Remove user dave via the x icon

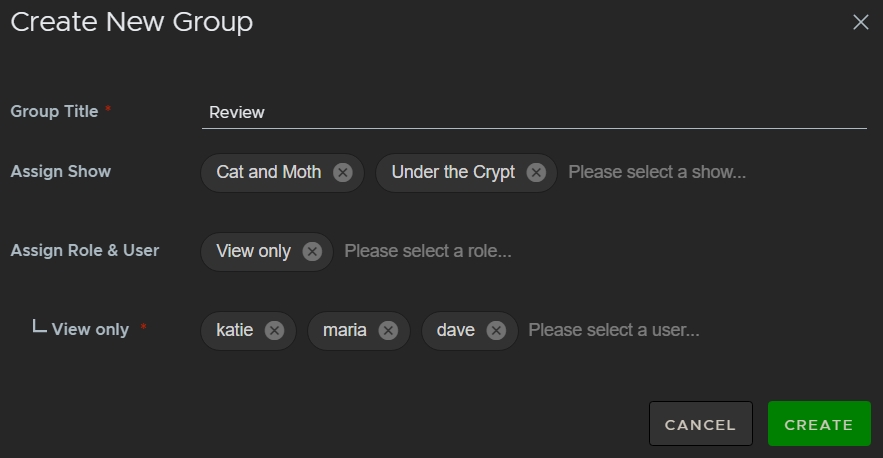tap(496, 330)
